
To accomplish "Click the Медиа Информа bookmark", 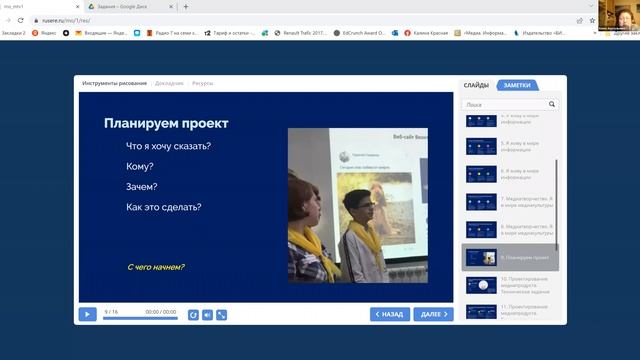I will [480, 33].
